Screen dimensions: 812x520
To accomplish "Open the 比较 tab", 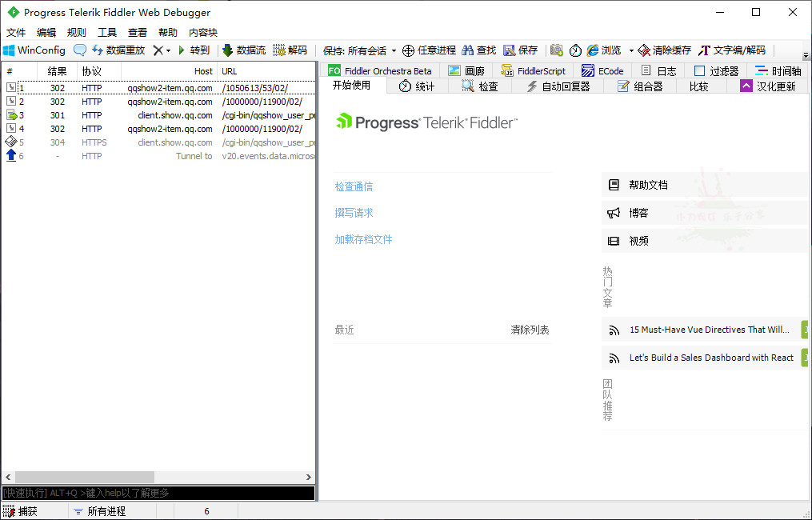I will coord(698,86).
